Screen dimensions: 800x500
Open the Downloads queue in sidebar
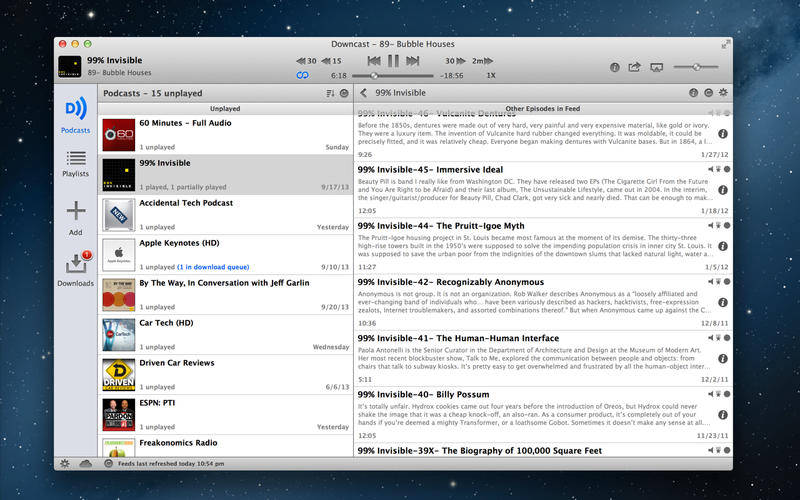[x=75, y=268]
